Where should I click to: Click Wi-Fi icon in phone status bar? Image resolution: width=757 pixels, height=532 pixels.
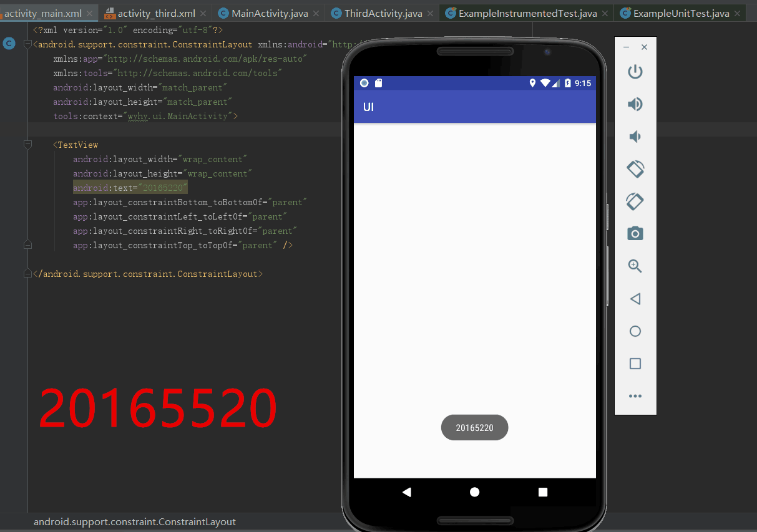coord(545,83)
